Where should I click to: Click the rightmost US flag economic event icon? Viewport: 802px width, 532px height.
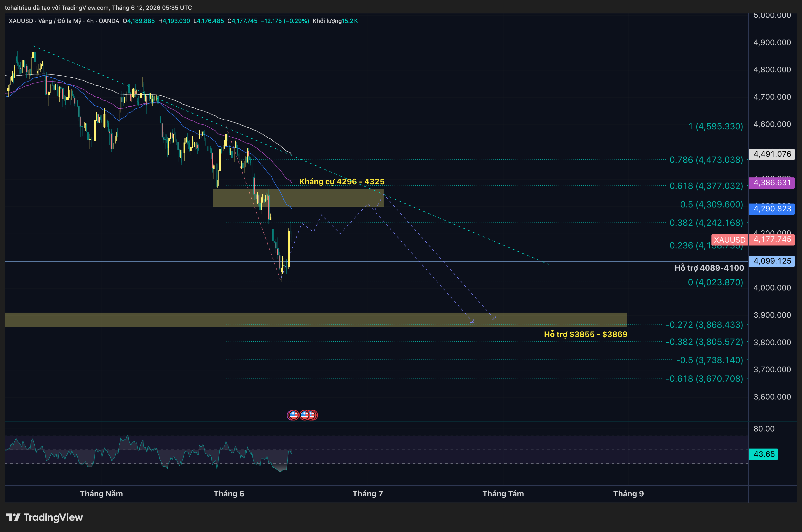tap(312, 415)
